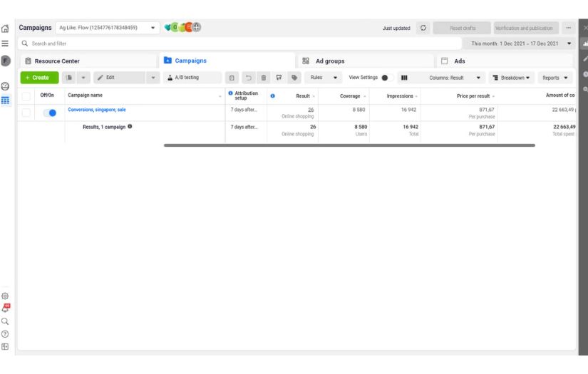Click the refresh data icon
This screenshot has width=588, height=374.
click(423, 28)
